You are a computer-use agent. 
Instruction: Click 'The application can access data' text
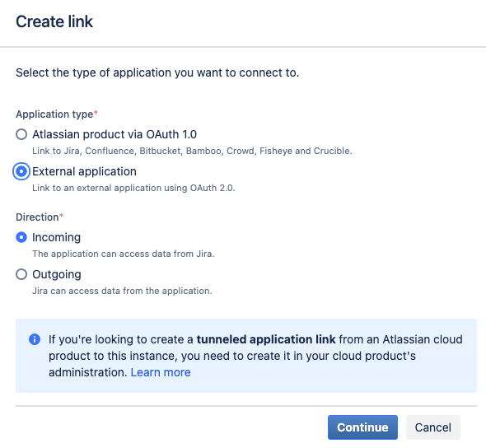tap(124, 254)
